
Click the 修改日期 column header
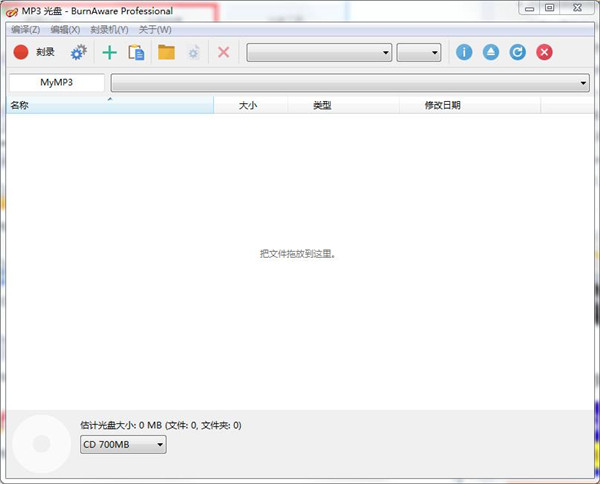(x=442, y=105)
